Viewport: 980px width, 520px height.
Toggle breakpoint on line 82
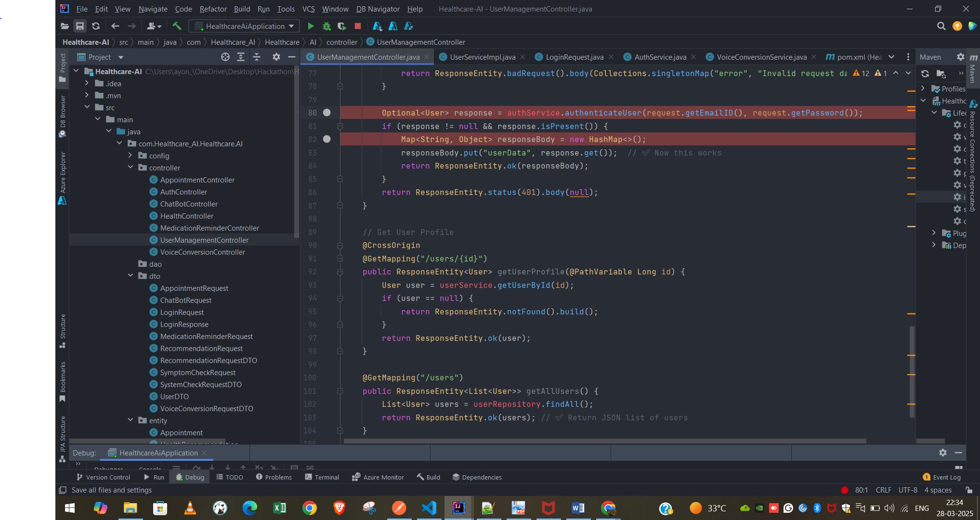(327, 139)
